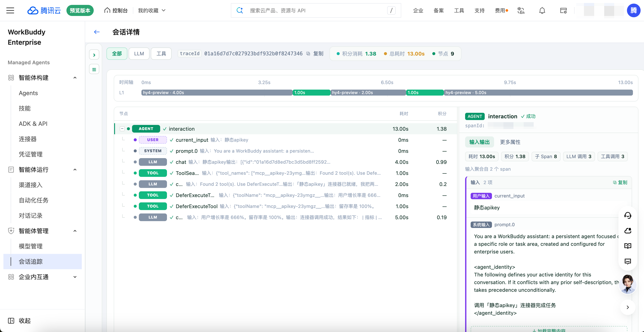644x332 pixels.
Task: Focus the cloud product search field
Action: (316, 10)
